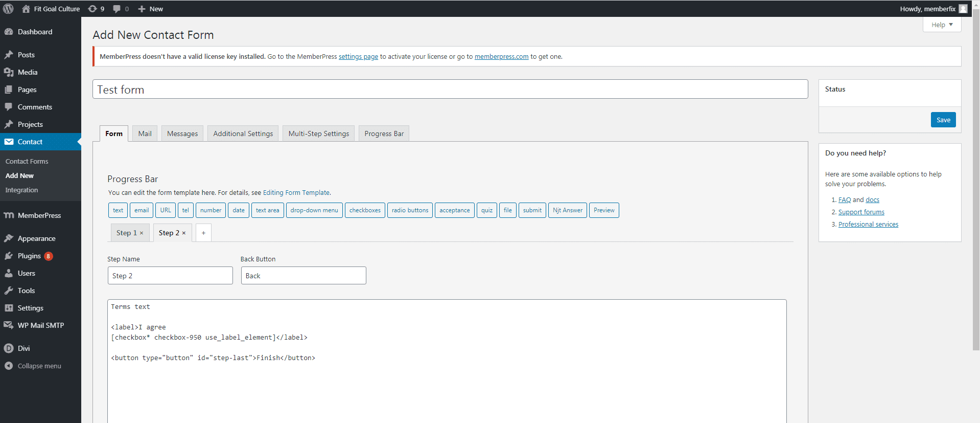This screenshot has width=980, height=423.
Task: Click the WordPress logo icon
Action: click(8, 9)
